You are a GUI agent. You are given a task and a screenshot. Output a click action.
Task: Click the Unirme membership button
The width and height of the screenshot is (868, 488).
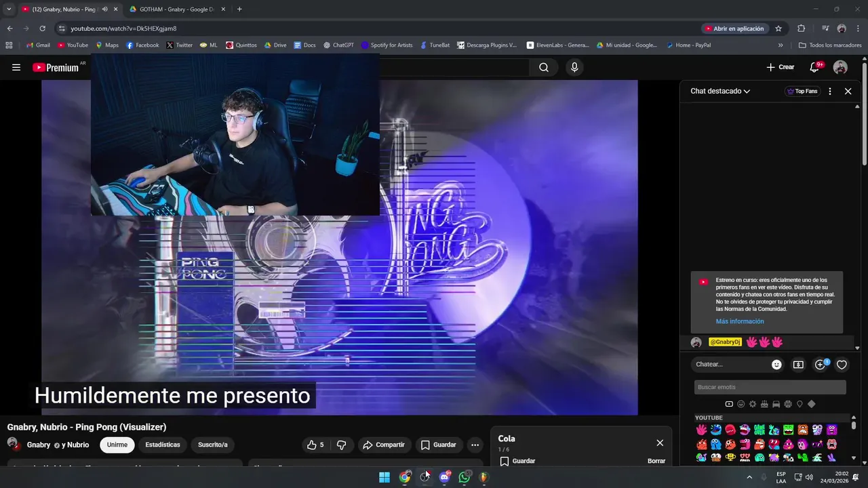(x=117, y=445)
